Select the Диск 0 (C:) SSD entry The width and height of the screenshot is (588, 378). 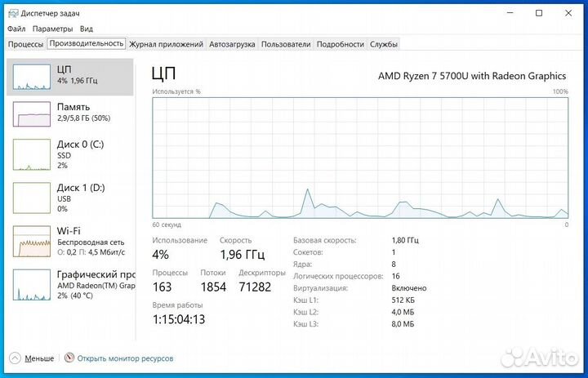click(x=70, y=154)
